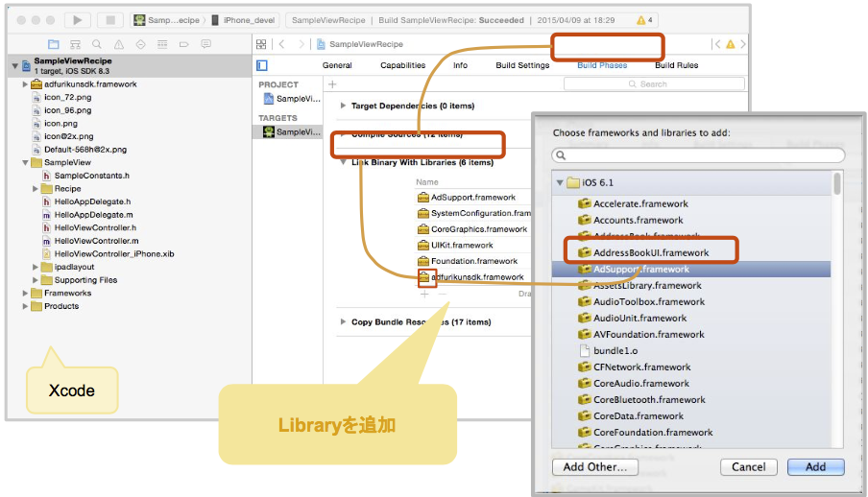Click the Add button in framework chooser

(x=816, y=467)
